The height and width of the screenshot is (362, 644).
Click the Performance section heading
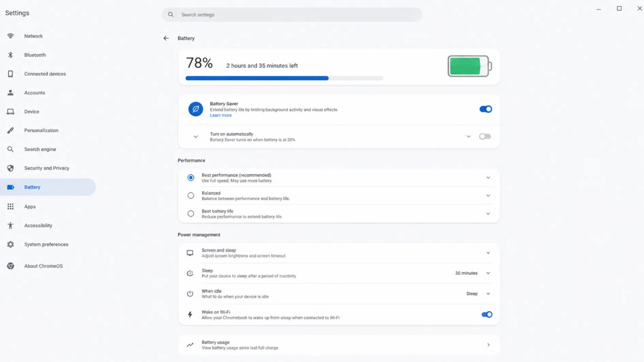191,160
